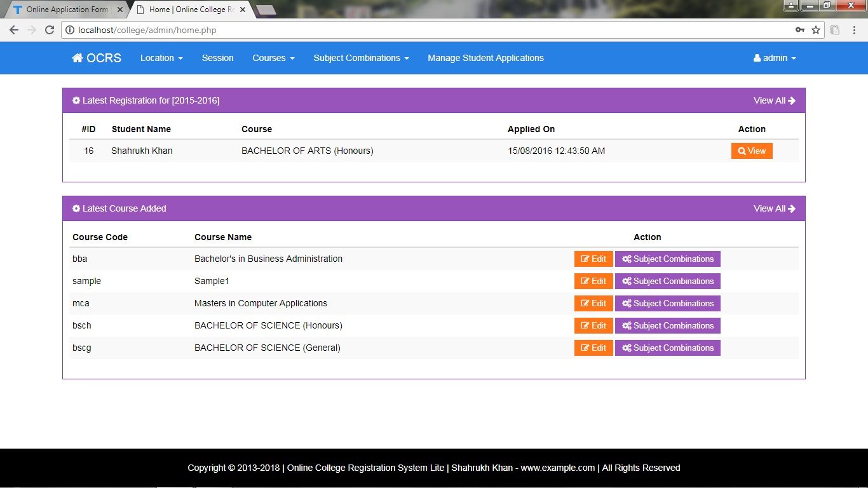Image resolution: width=868 pixels, height=488 pixels.
Task: Open Manage Student Applications
Action: (485, 58)
